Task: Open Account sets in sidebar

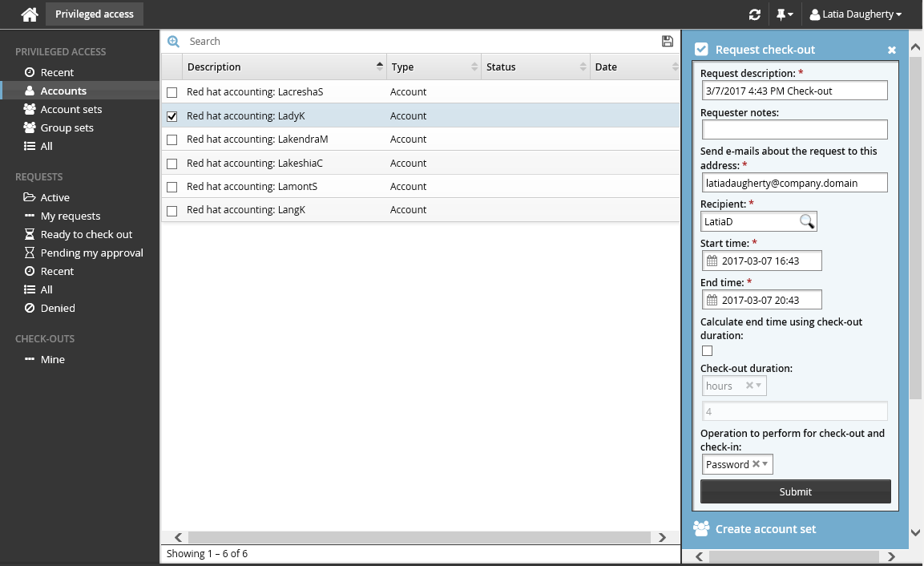Action: [71, 109]
